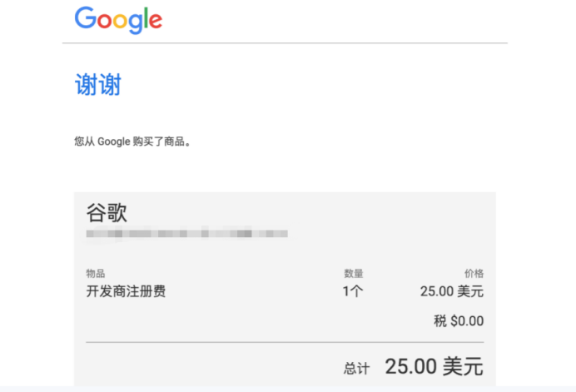Click the tax amount $0.00

467,320
